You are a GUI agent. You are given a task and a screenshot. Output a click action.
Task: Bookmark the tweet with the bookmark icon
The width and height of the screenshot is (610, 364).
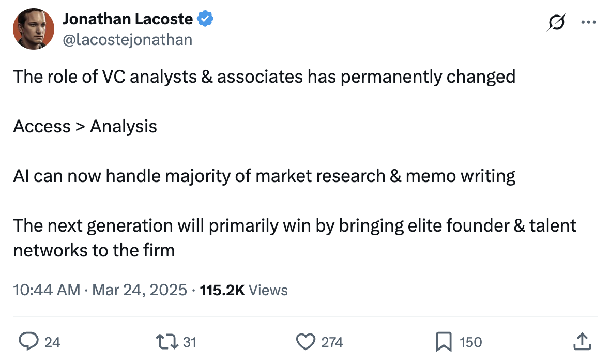coord(444,341)
